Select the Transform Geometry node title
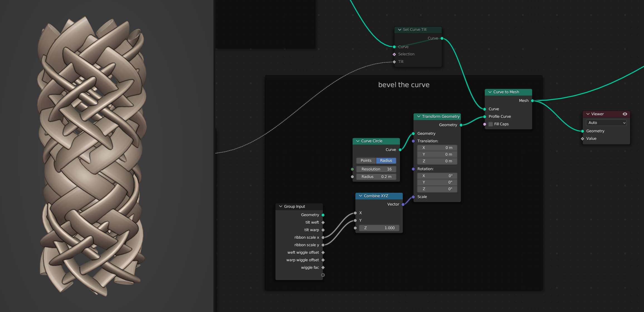 coord(441,117)
